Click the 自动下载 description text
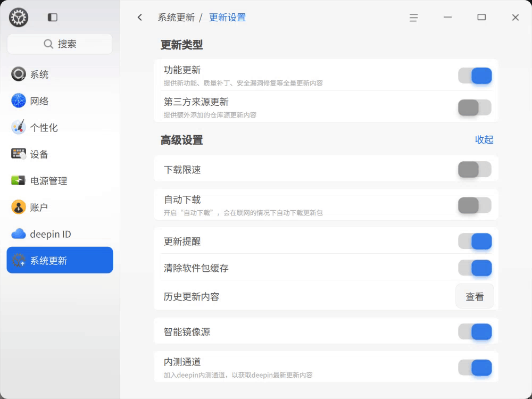 click(x=243, y=213)
